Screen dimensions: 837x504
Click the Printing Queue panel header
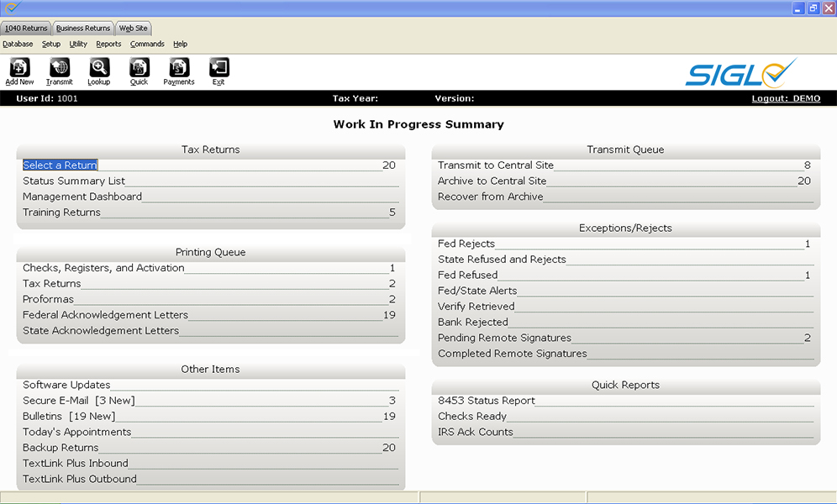(210, 252)
